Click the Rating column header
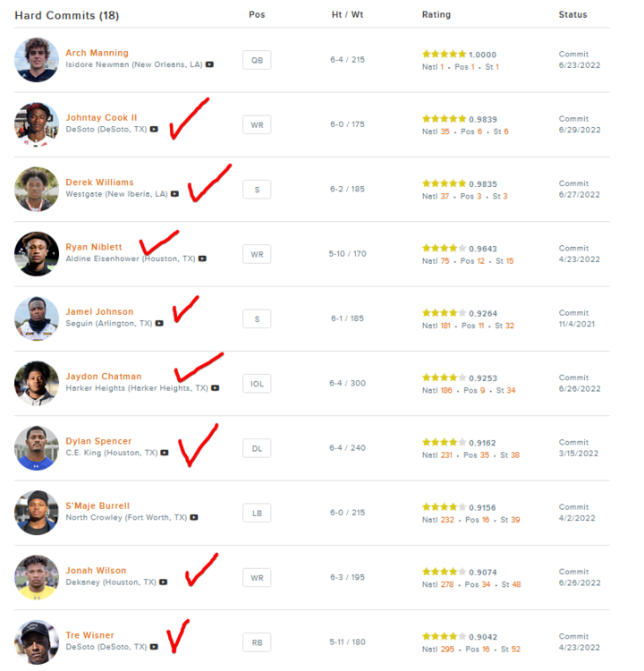This screenshot has width=644, height=671. pos(436,14)
